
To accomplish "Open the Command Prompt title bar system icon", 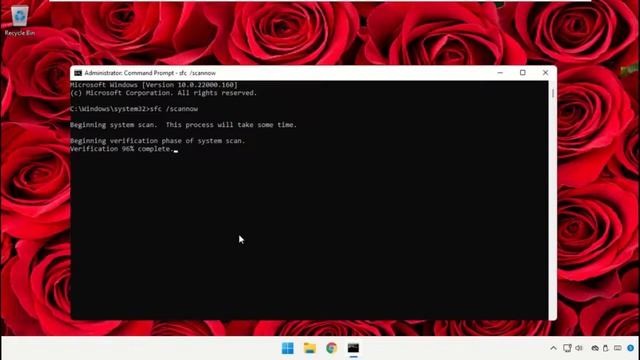I will pos(78,73).
